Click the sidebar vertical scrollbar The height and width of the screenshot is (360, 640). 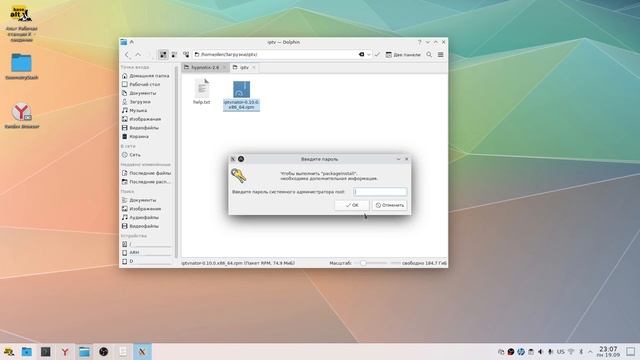[176, 161]
